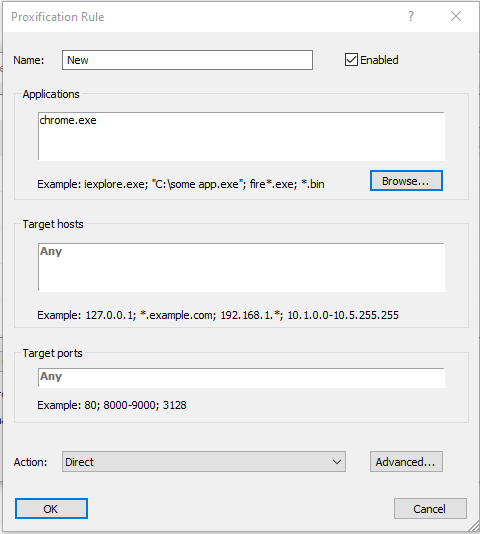Click the Enabled label text
480x534 pixels.
(379, 60)
